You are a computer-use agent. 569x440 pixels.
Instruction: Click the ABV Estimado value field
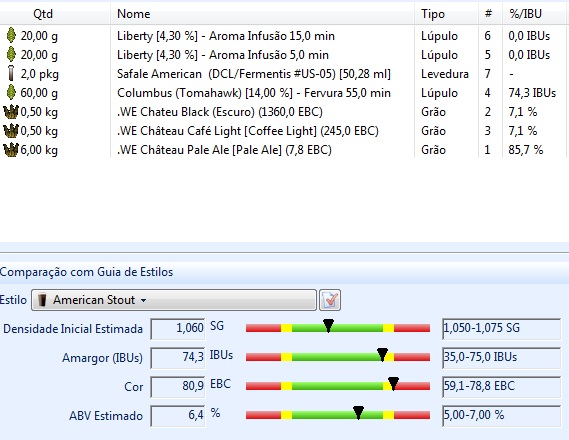[x=178, y=416]
